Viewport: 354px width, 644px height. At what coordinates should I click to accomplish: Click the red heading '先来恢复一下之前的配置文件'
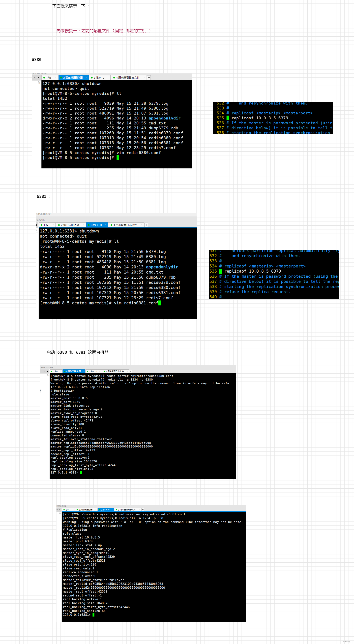pos(83,31)
